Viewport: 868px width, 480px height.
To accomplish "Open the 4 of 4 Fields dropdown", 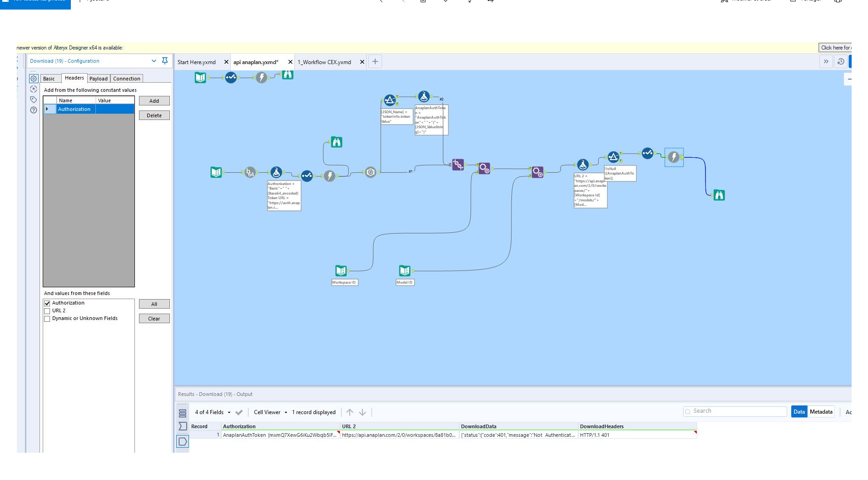I will [x=213, y=412].
